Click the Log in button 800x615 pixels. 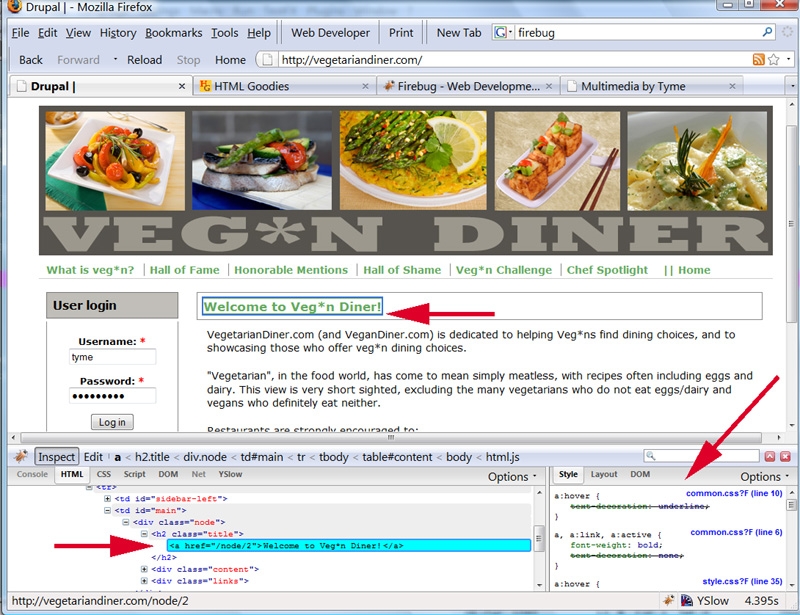(112, 422)
